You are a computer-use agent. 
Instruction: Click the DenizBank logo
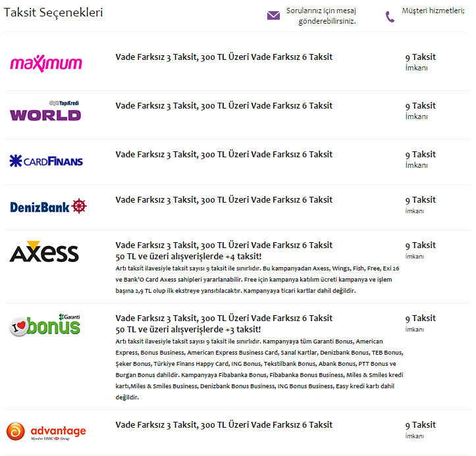[x=48, y=207]
